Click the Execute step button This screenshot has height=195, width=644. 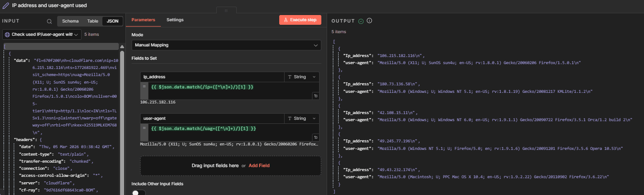click(300, 20)
